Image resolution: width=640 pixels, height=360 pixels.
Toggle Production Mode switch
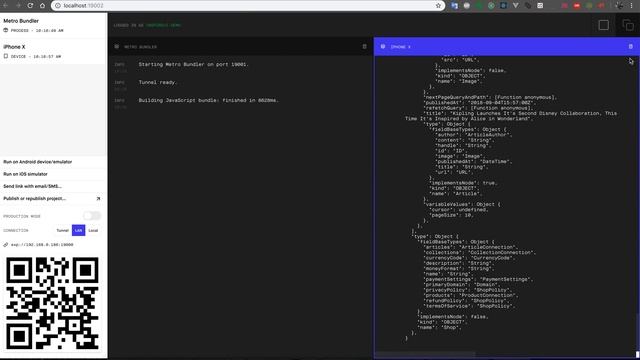click(92, 216)
